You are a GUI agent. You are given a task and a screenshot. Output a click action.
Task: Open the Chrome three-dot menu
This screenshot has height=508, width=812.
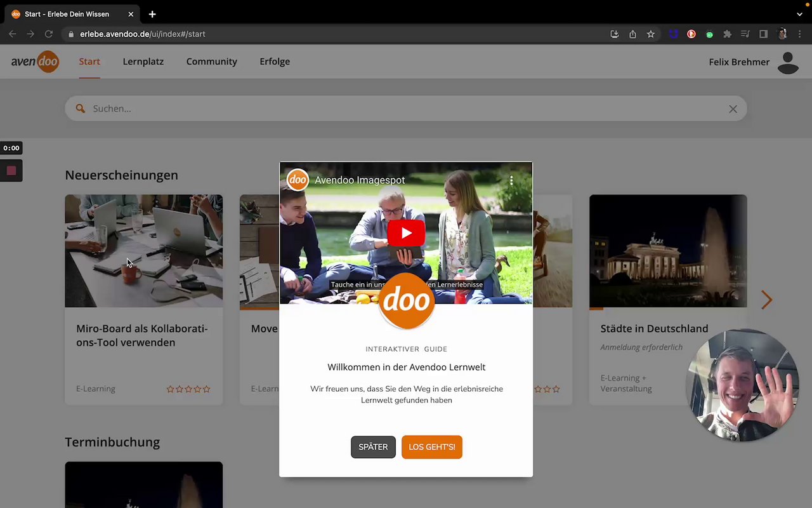(799, 34)
